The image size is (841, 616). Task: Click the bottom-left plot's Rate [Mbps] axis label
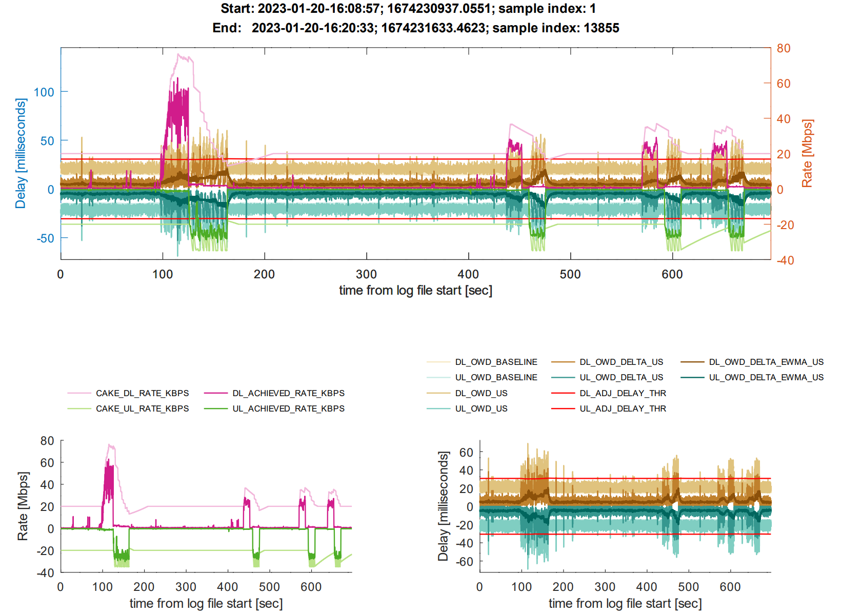click(x=23, y=506)
